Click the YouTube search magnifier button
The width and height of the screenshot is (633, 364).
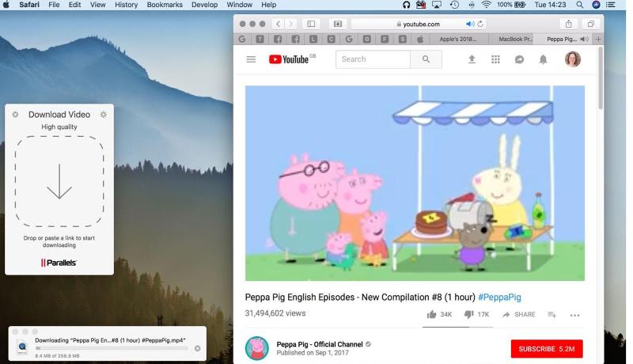[426, 59]
